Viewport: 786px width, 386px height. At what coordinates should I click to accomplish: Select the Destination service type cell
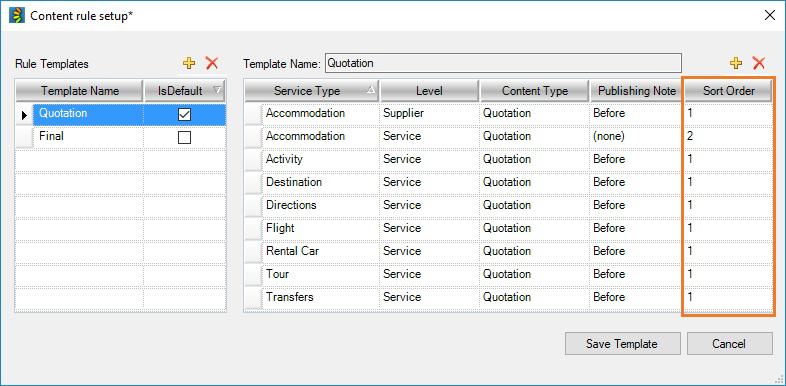point(320,182)
